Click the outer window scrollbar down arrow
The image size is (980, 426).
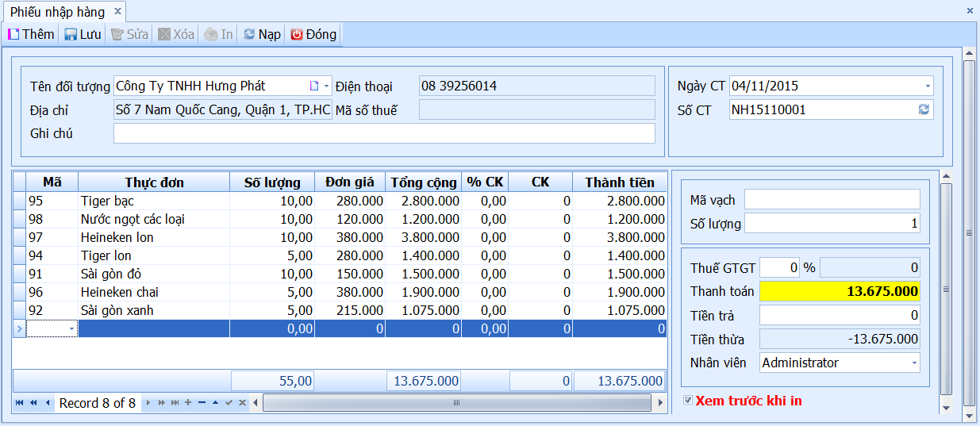(x=969, y=415)
